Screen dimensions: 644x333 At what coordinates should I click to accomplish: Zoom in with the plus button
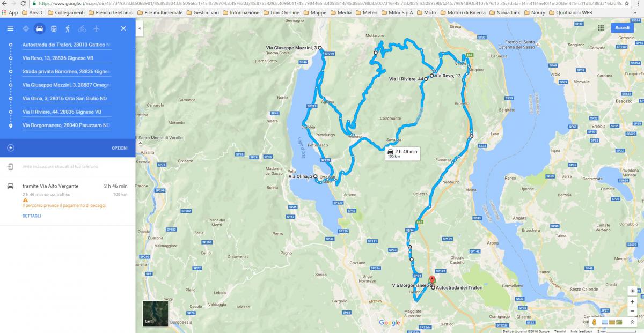[632, 302]
